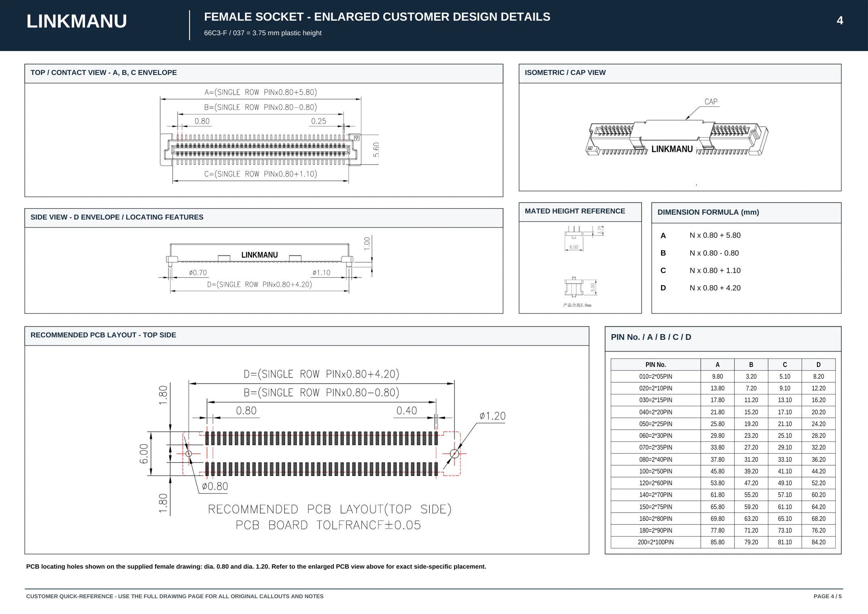Viewport: 868px width, 614px height.
Task: Click the table row 060=2*30PIN
Action: [x=723, y=436]
